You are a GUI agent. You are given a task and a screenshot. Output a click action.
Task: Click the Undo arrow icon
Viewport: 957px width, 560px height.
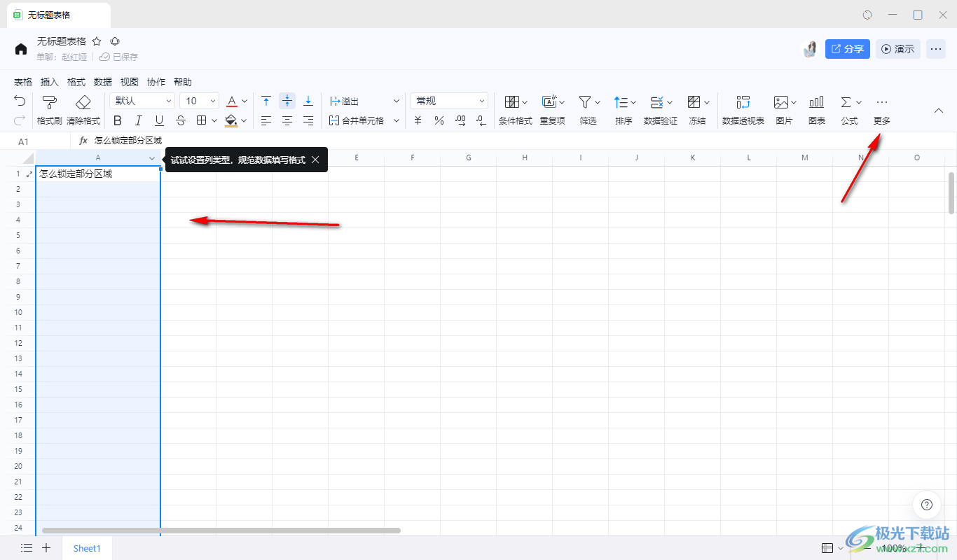click(x=20, y=101)
